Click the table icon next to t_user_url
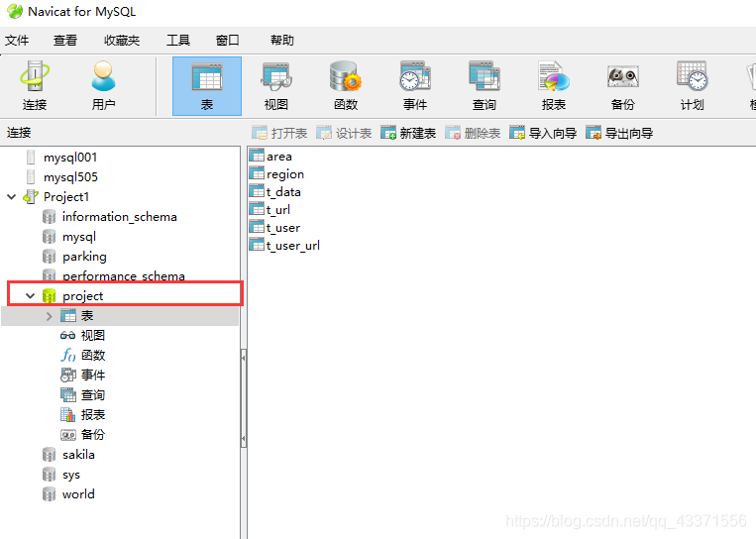The width and height of the screenshot is (756, 539). tap(257, 245)
